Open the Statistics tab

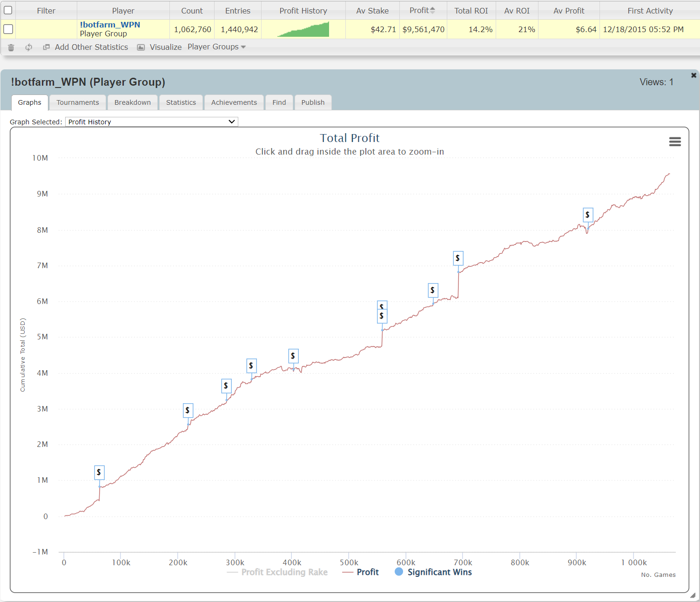(181, 102)
